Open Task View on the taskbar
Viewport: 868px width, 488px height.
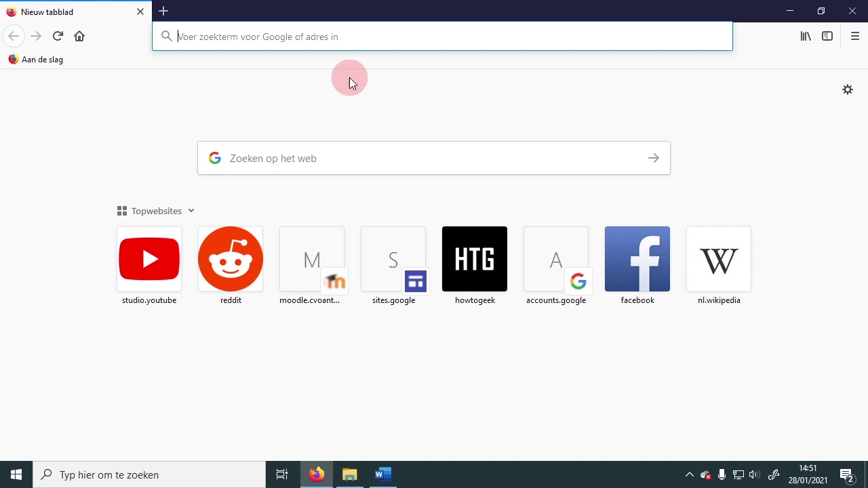coord(282,474)
